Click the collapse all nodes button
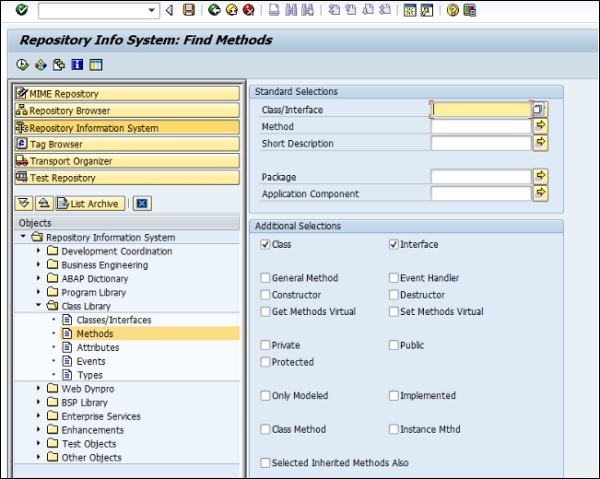The width and height of the screenshot is (600, 479). (x=44, y=203)
